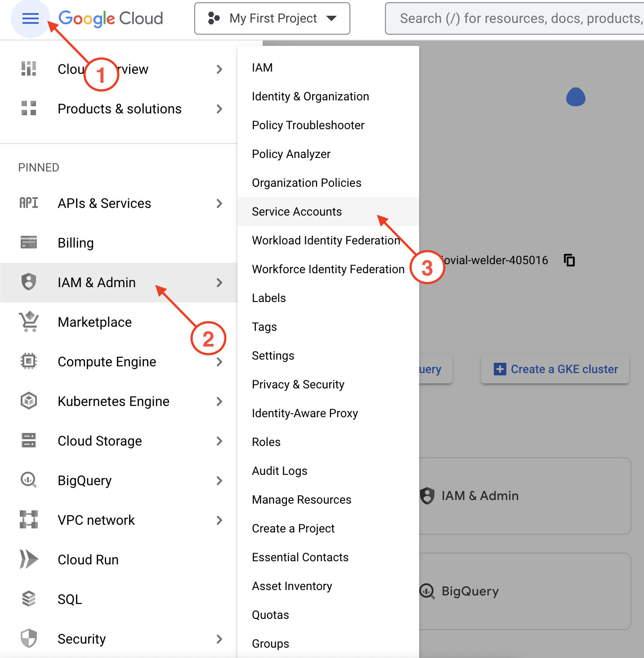The image size is (644, 658).
Task: Open Groups in IAM submenu
Action: (x=328, y=644)
